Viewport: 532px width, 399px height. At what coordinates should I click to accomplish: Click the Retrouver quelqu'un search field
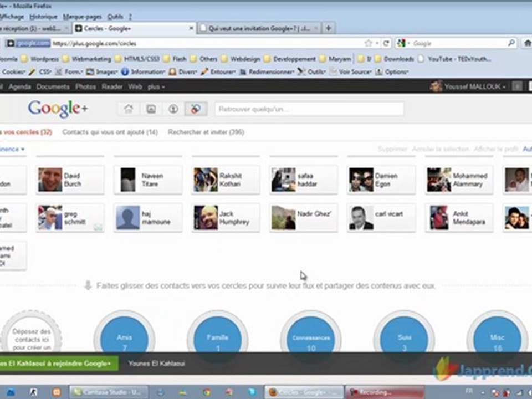tap(309, 109)
